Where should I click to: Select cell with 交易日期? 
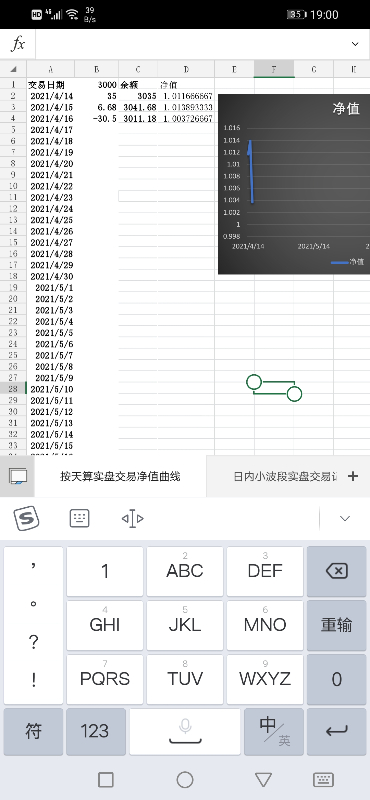click(51, 84)
